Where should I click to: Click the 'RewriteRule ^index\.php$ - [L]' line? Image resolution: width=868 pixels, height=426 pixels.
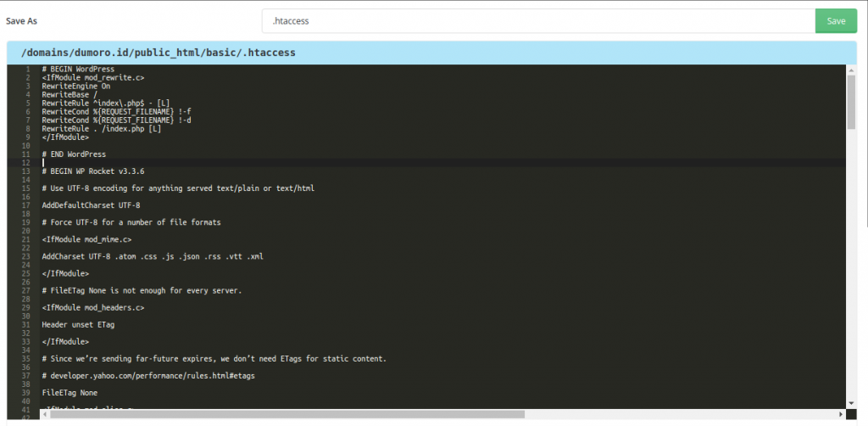pos(106,104)
